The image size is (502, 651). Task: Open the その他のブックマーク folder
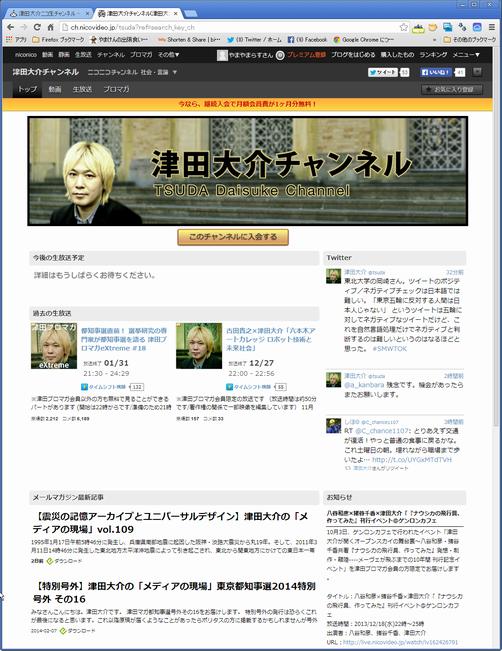click(470, 39)
